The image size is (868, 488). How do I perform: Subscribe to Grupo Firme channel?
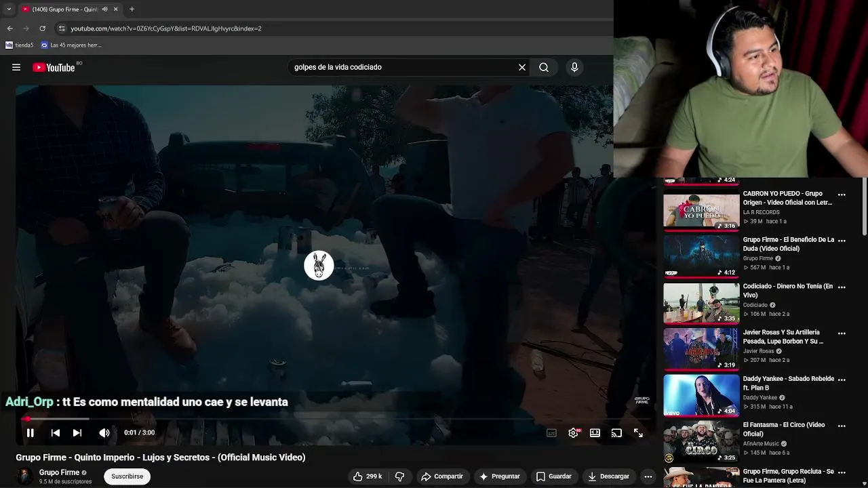click(127, 476)
